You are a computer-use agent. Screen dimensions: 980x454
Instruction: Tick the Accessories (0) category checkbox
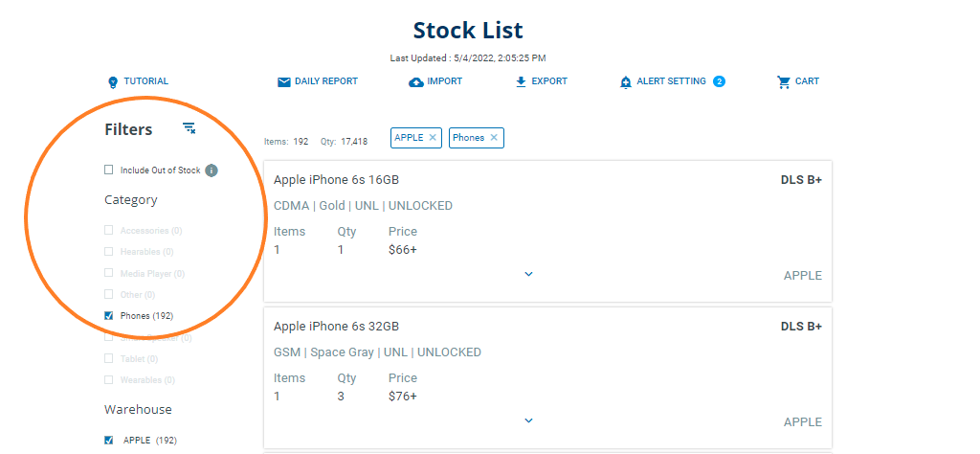109,230
